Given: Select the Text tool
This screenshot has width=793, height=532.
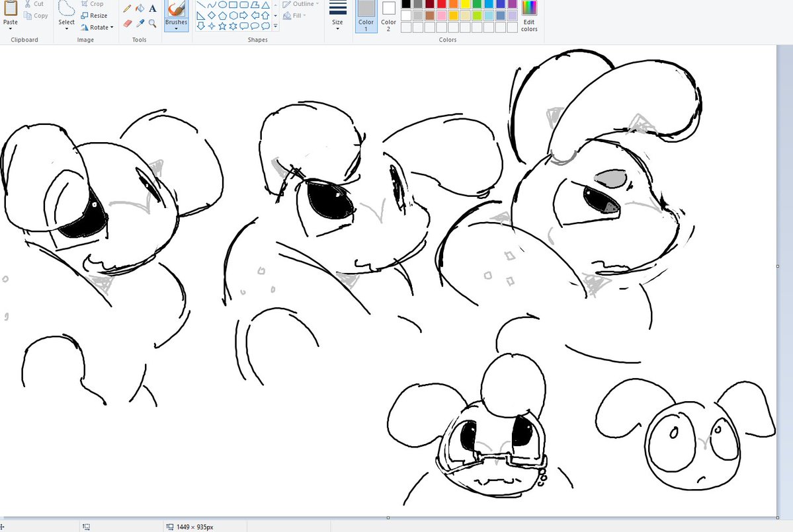Looking at the screenshot, I should point(153,9).
